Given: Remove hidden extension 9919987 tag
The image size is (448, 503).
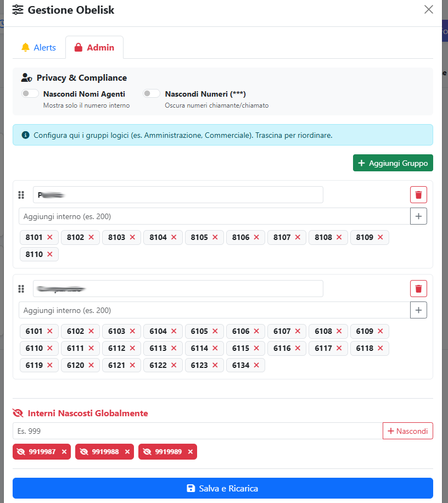Looking at the screenshot, I should (64, 452).
